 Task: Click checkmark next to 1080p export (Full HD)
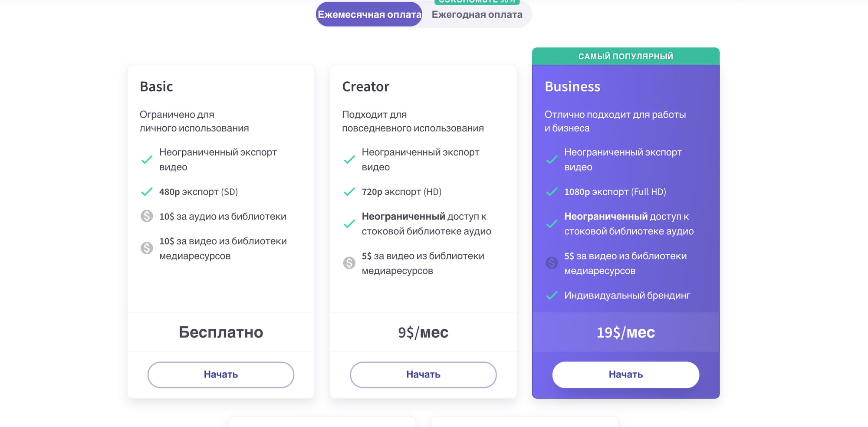[552, 192]
